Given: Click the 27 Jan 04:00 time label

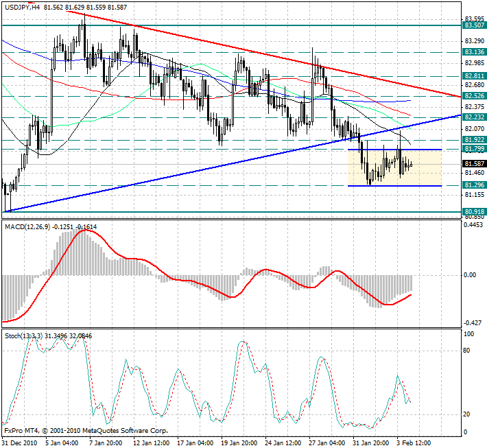Looking at the screenshot, I should pyautogui.click(x=327, y=443).
